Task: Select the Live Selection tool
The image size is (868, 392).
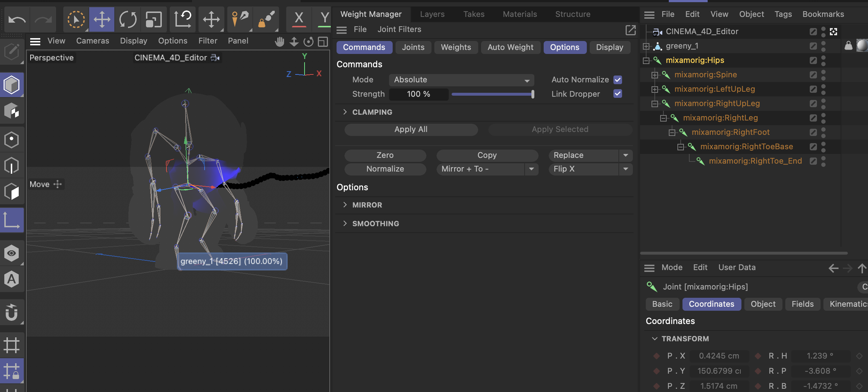Action: [x=76, y=19]
